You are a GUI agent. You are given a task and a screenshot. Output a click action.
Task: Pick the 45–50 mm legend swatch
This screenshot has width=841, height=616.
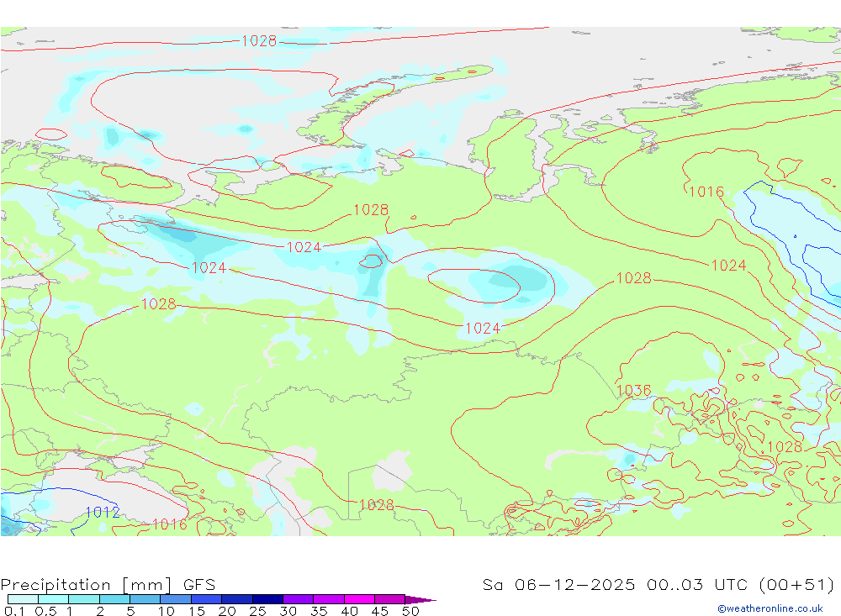(x=390, y=599)
